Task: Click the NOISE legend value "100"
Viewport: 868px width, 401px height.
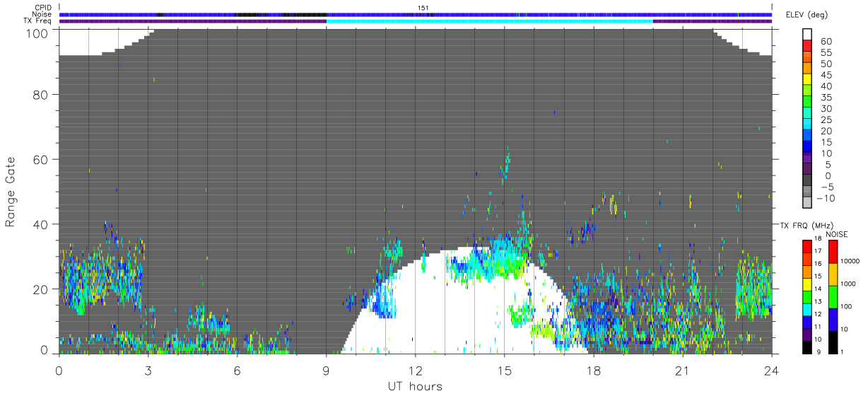Action: coord(845,306)
